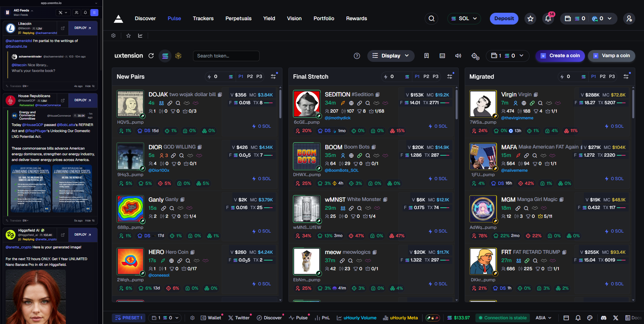The image size is (644, 324).
Task: Open the Discord icon in footer
Action: (x=603, y=318)
